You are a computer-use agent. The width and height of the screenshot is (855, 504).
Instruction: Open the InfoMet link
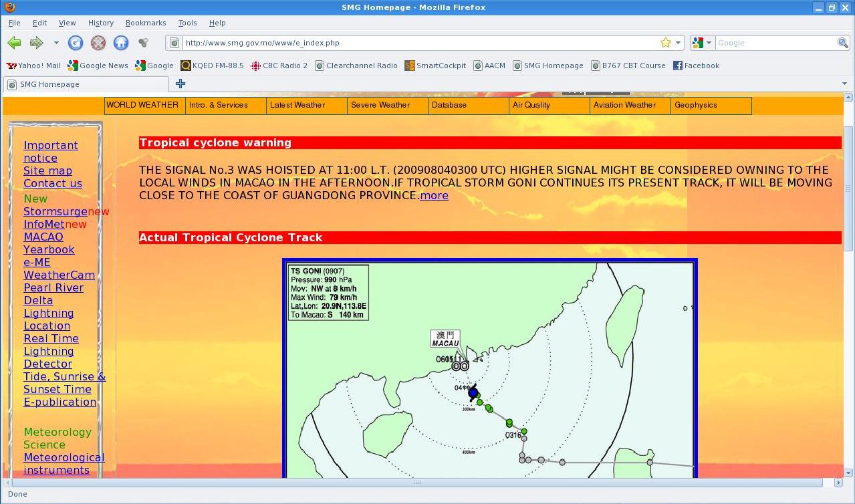(44, 224)
